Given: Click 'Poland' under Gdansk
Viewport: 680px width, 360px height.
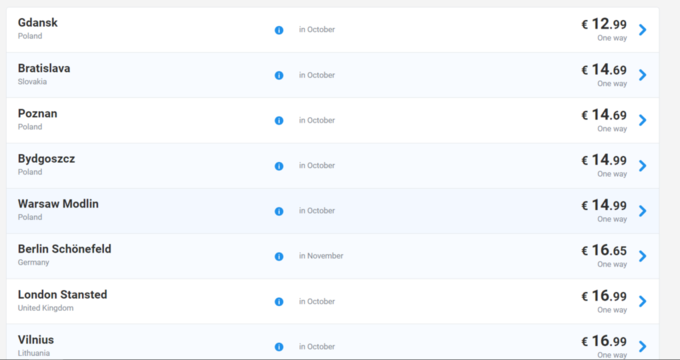Looking at the screenshot, I should click(x=30, y=36).
